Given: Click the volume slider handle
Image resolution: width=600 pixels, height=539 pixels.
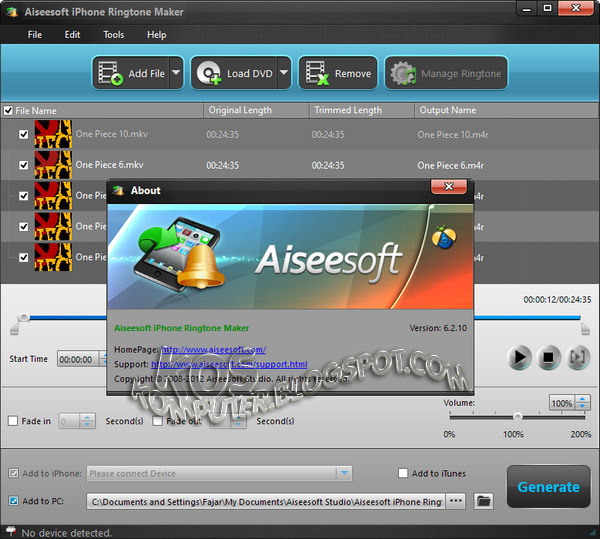Looking at the screenshot, I should coord(517,416).
